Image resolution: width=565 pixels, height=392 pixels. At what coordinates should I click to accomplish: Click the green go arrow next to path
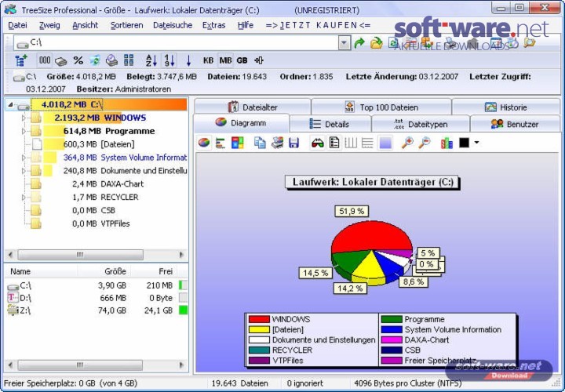coord(359,43)
